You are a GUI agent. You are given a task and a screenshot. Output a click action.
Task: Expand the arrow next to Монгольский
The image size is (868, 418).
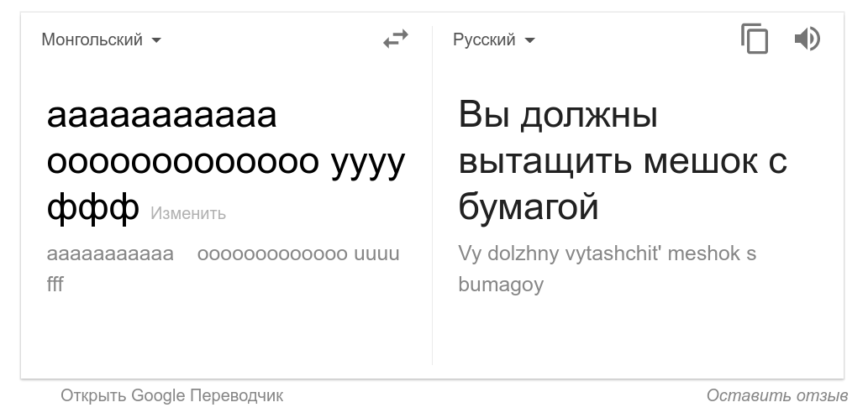point(156,39)
